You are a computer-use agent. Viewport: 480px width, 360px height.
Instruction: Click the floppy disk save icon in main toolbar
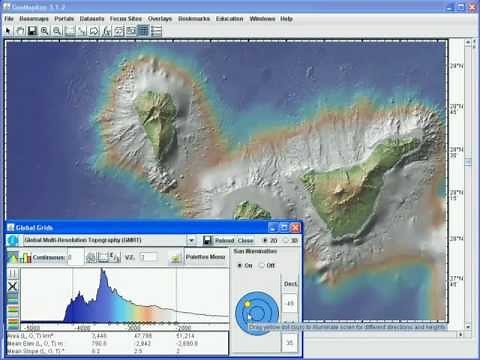pyautogui.click(x=32, y=31)
